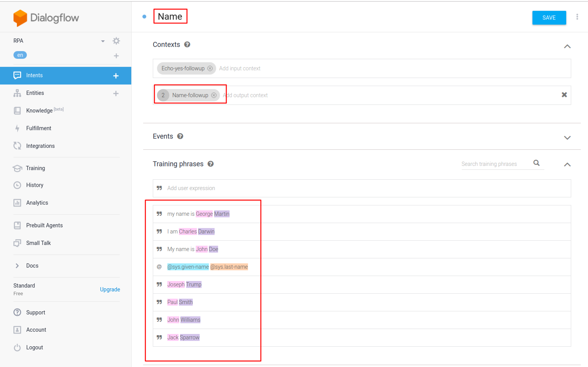Viewport: 588px width, 367px height.
Task: Open Support page
Action: point(36,312)
